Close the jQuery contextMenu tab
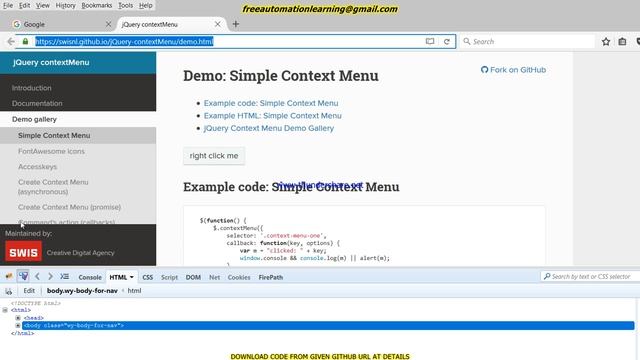Screen dimensions: 640x360 (218, 24)
